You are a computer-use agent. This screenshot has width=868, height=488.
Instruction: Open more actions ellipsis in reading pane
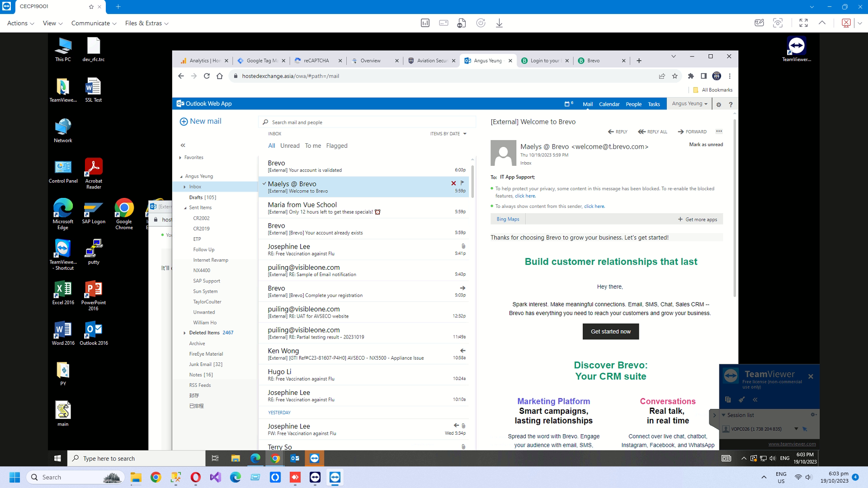pos(719,131)
